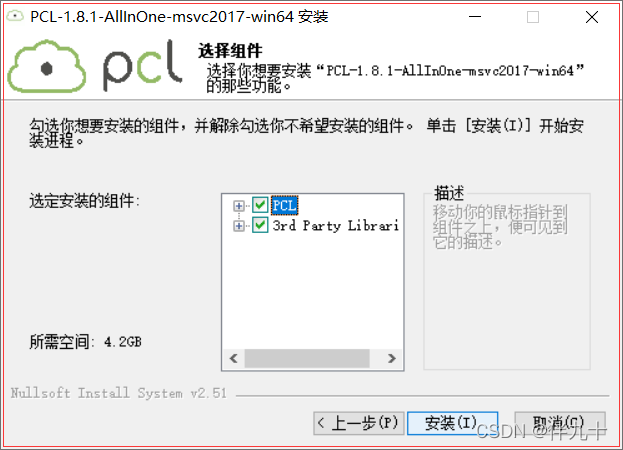Expand the PCL tree node
This screenshot has width=623, height=450.
(x=238, y=206)
